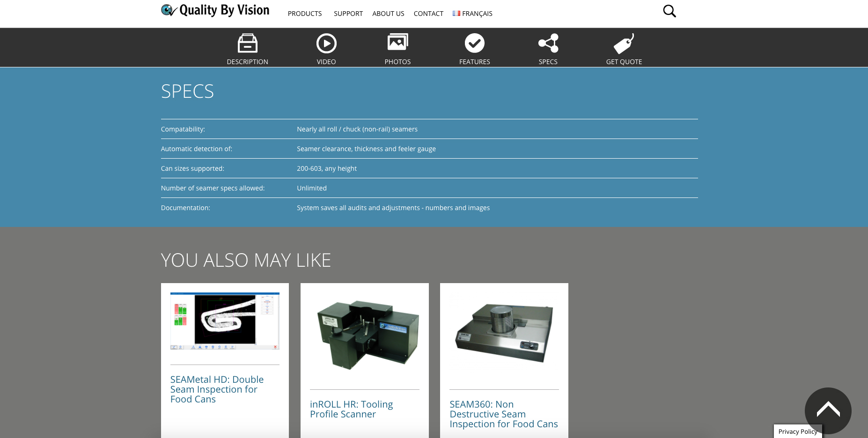Jump to the FEATURES section label

[x=474, y=62]
